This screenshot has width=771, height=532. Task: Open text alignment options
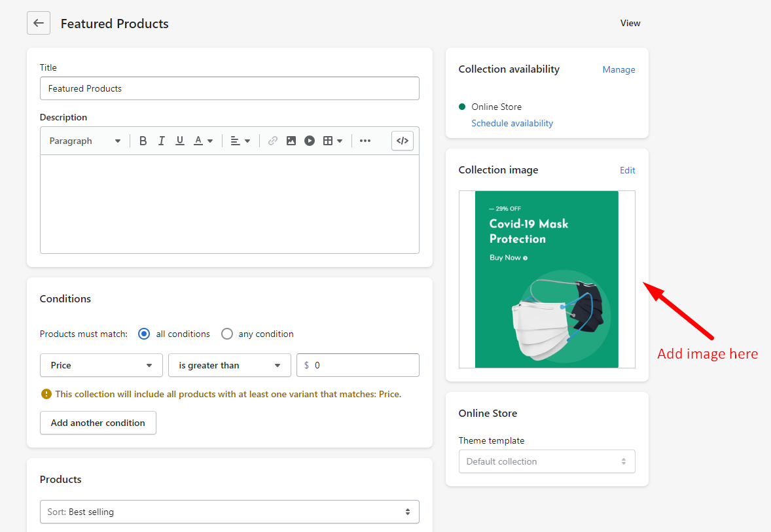[240, 141]
